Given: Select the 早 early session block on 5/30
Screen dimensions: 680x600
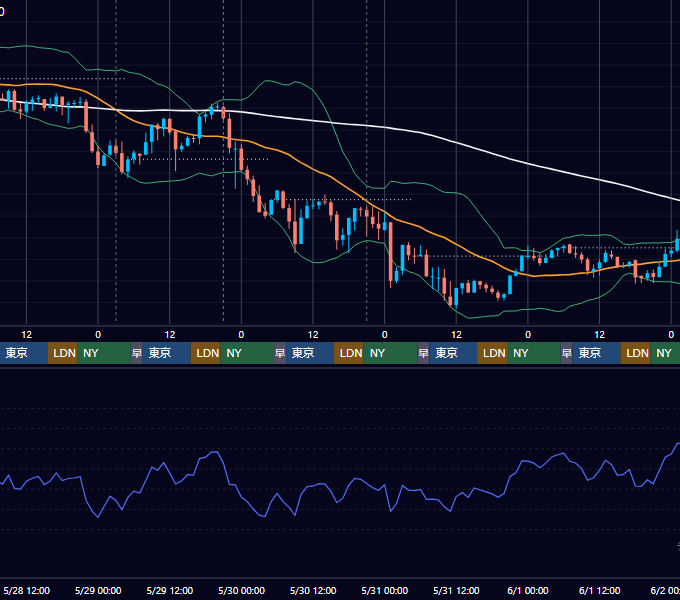Looking at the screenshot, I should coord(280,353).
